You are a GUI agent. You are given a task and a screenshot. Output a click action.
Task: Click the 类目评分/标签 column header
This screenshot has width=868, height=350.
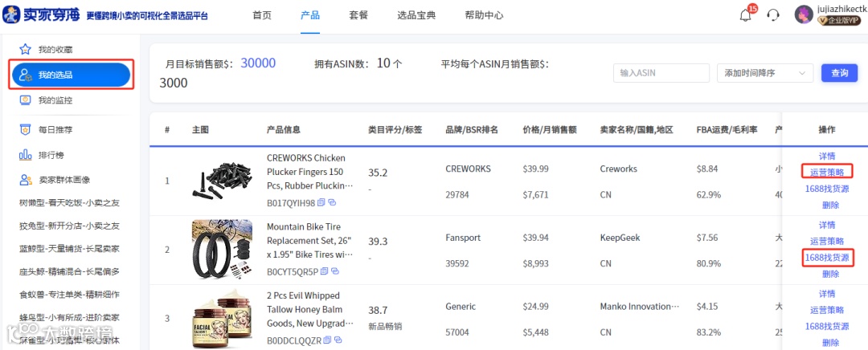click(395, 130)
